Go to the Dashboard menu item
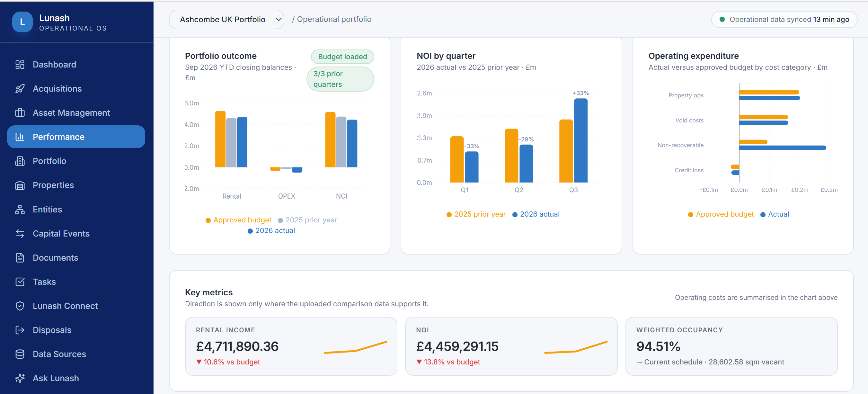This screenshot has width=868, height=394. coord(76,64)
